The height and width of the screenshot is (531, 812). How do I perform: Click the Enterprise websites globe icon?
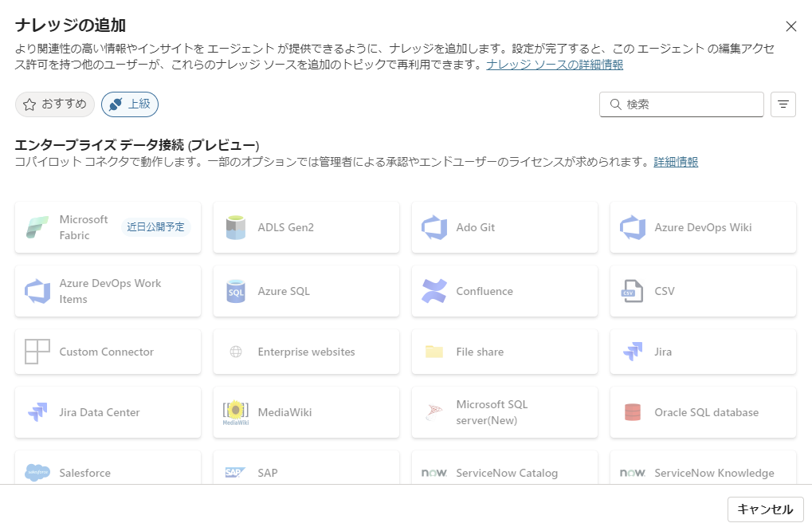pos(236,352)
